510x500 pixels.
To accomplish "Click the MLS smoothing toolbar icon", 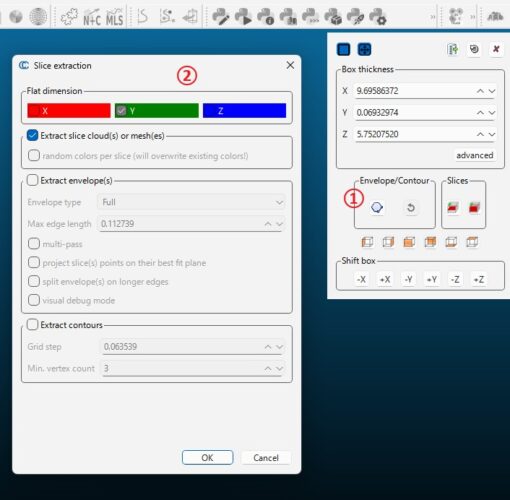I will point(115,17).
